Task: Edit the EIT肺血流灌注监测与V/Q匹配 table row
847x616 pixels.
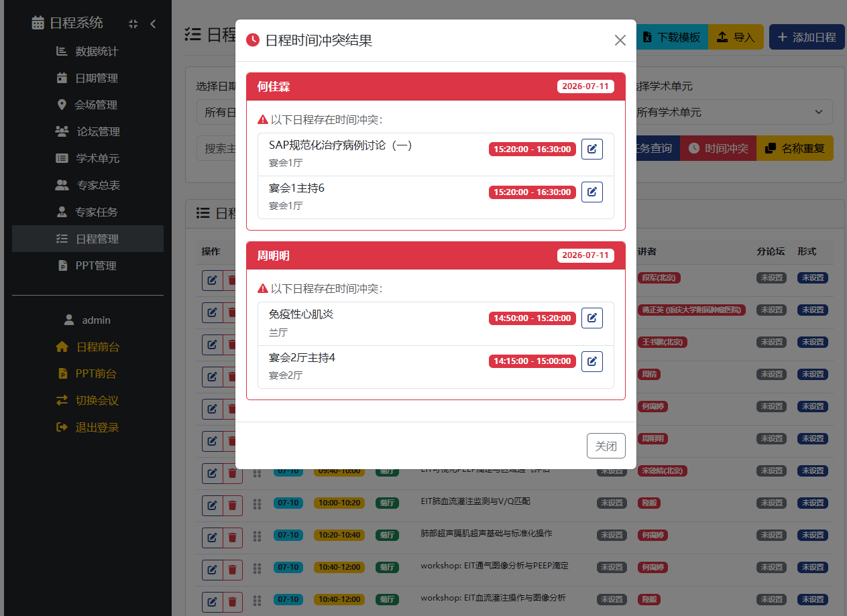Action: [x=212, y=505]
